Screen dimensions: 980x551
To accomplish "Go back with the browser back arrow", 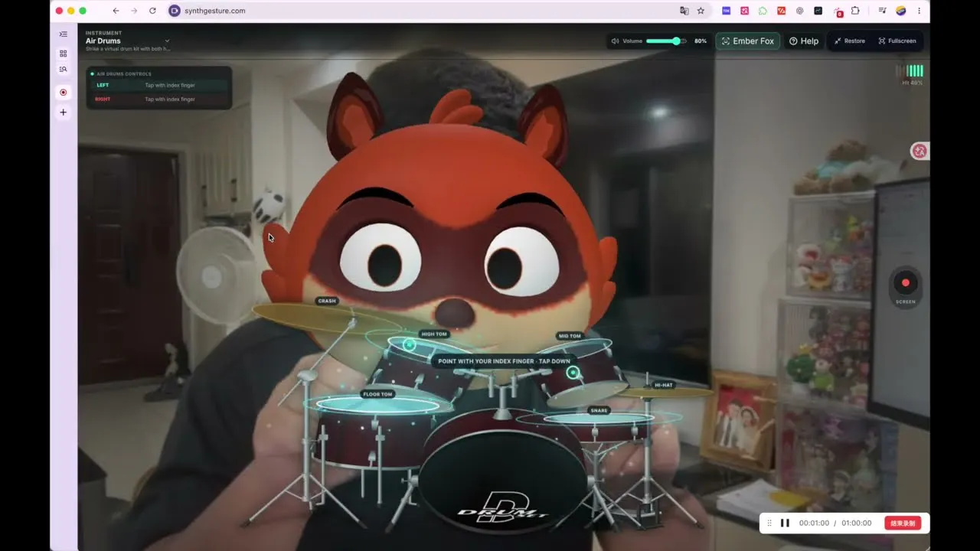I will (x=116, y=11).
